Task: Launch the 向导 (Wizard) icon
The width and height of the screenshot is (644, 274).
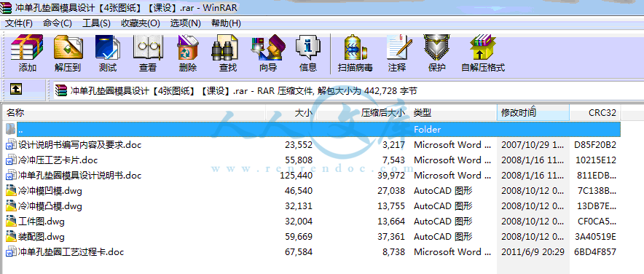Action: coord(268,53)
